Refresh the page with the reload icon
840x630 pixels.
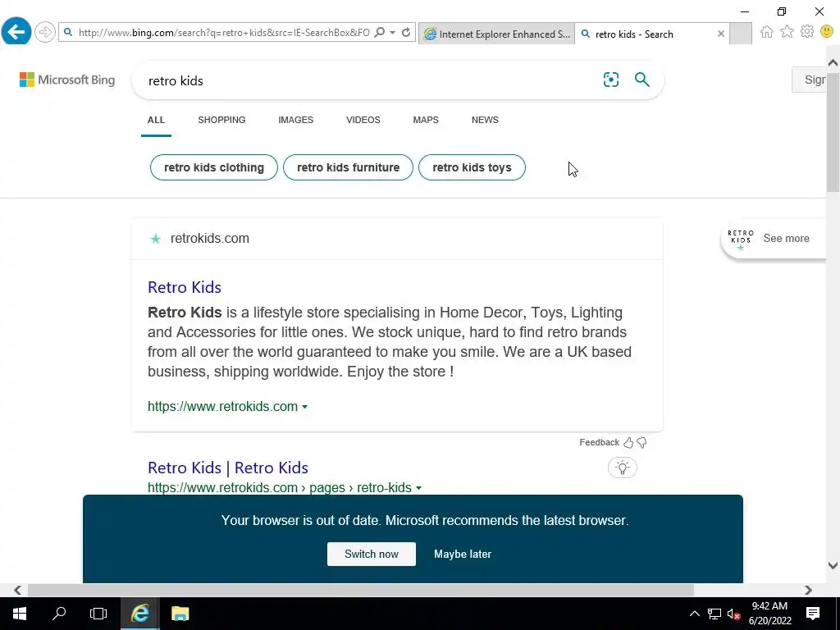click(406, 32)
